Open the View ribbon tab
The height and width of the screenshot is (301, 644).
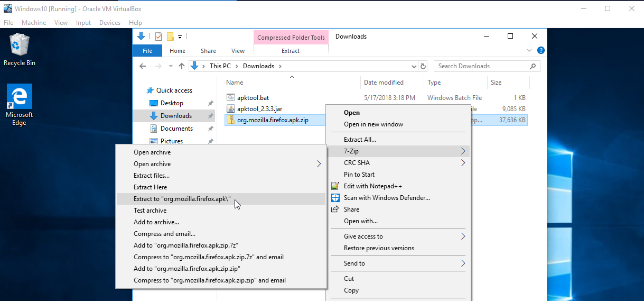238,51
